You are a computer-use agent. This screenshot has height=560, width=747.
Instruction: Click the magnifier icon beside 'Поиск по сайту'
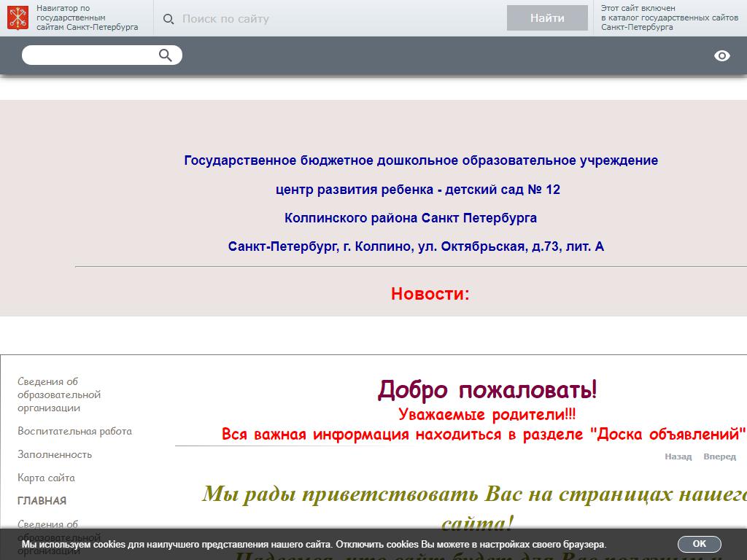(x=169, y=19)
